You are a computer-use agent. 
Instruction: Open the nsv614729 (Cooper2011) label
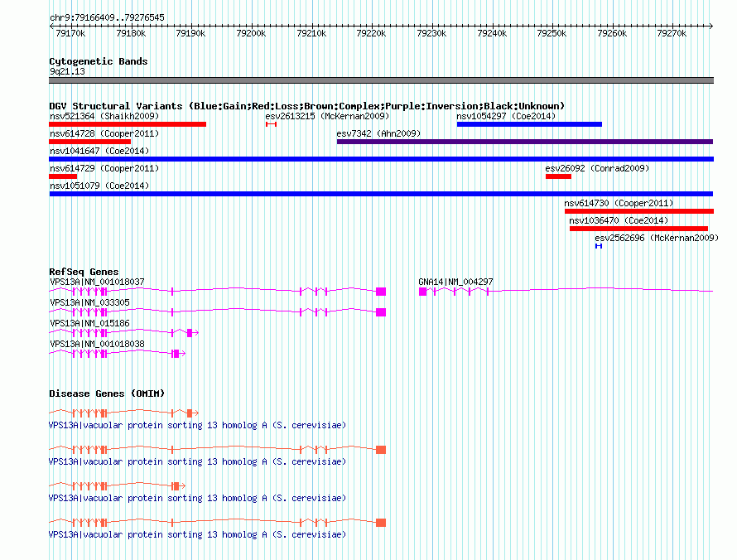coord(104,168)
